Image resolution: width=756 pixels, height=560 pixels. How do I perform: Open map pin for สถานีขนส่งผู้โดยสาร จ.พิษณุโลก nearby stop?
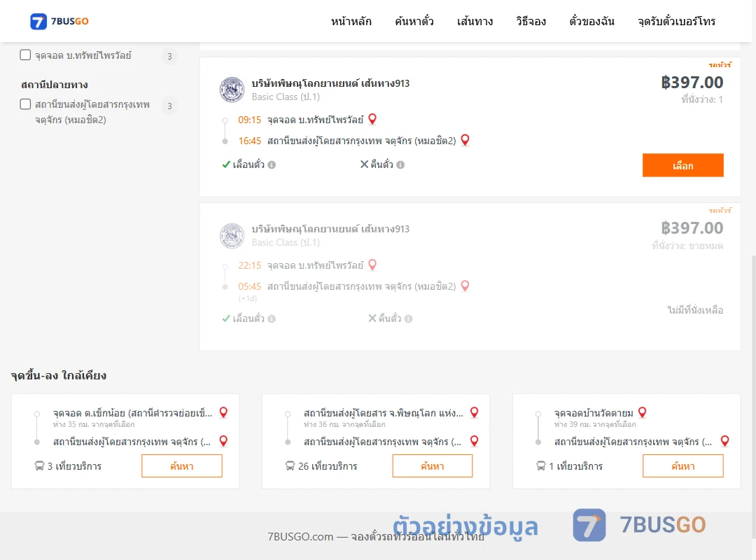tap(474, 412)
